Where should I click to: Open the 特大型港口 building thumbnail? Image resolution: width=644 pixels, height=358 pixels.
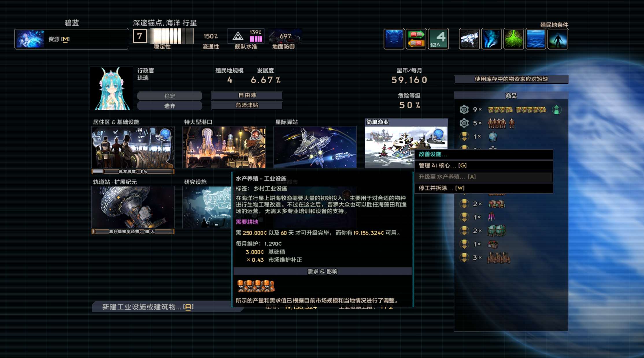(224, 147)
